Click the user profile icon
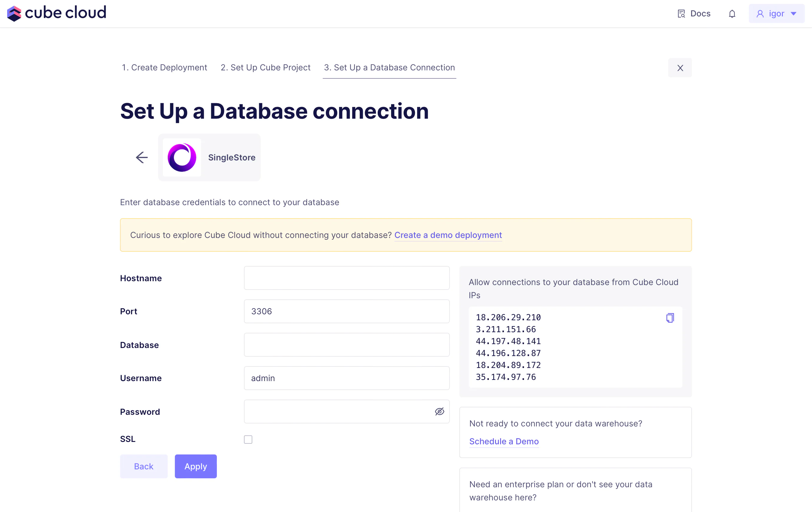Screen dimensions: 812x512 (760, 14)
